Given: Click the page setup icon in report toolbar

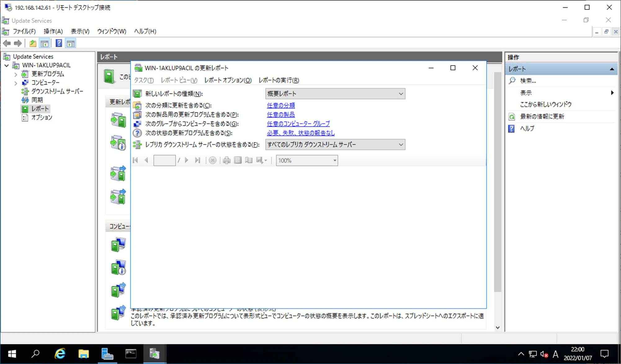Looking at the screenshot, I should click(x=249, y=160).
